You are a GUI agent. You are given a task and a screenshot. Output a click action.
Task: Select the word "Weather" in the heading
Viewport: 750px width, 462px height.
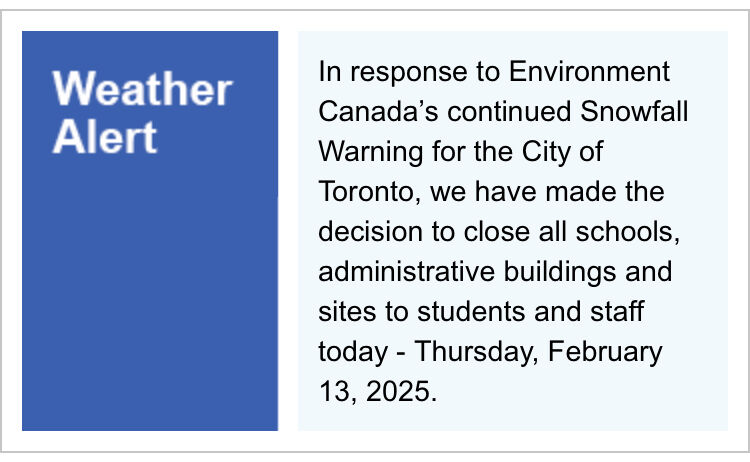click(143, 89)
